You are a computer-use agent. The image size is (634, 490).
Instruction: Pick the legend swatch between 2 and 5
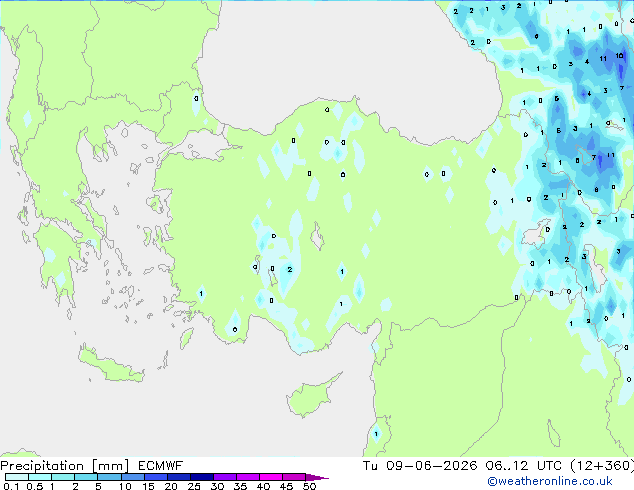pyautogui.click(x=86, y=477)
